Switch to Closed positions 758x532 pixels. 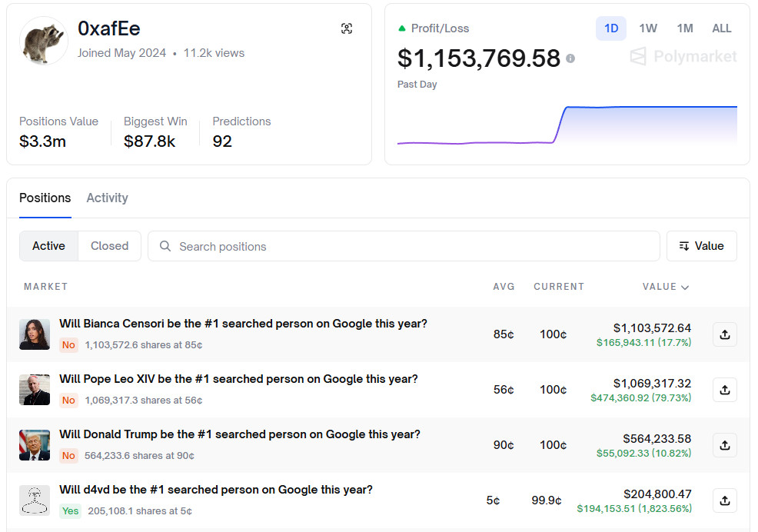tap(109, 246)
